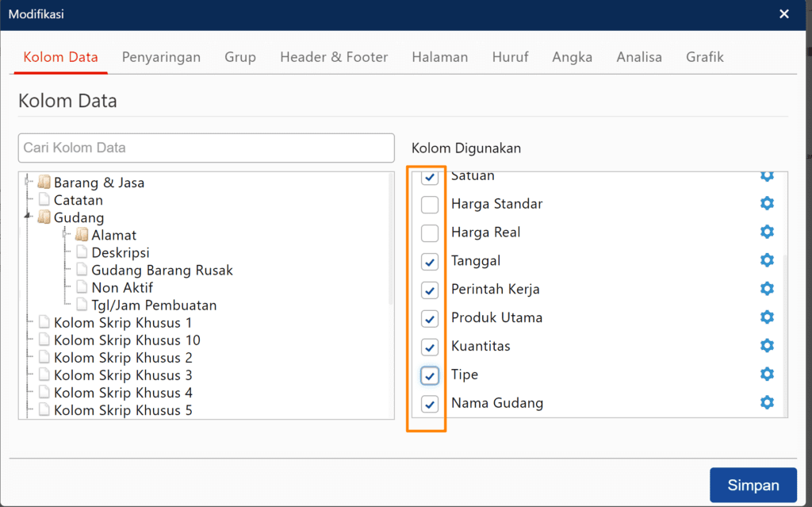Viewport: 812px width, 507px height.
Task: Enable the Harga Real checkbox
Action: [x=430, y=233]
